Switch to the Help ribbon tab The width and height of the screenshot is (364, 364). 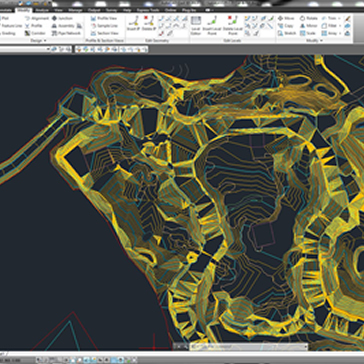point(127,10)
